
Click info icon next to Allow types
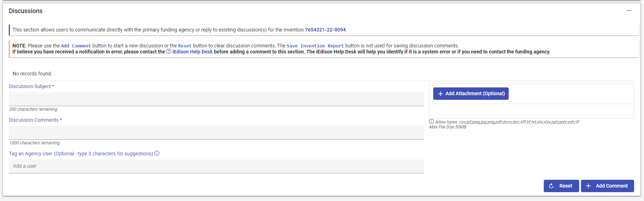pos(431,121)
